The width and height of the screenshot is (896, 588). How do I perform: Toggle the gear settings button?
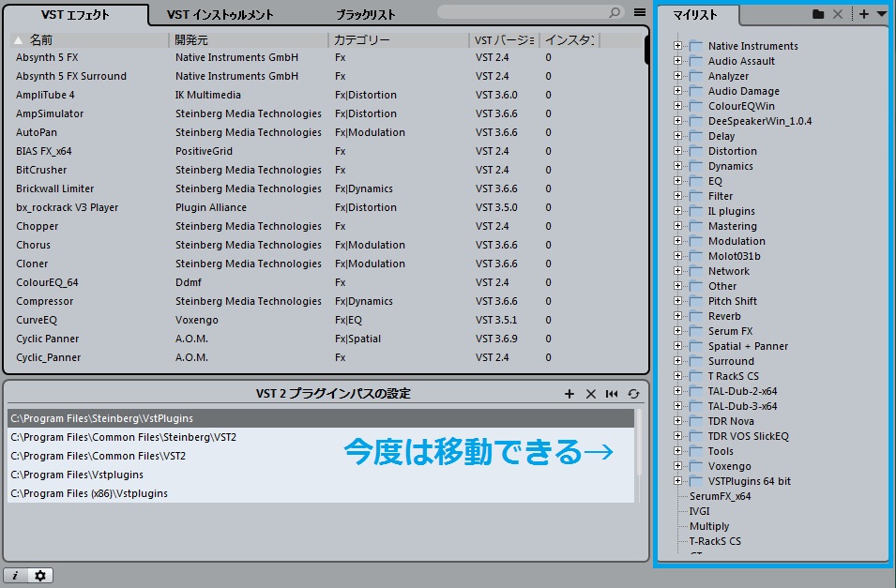(40, 576)
